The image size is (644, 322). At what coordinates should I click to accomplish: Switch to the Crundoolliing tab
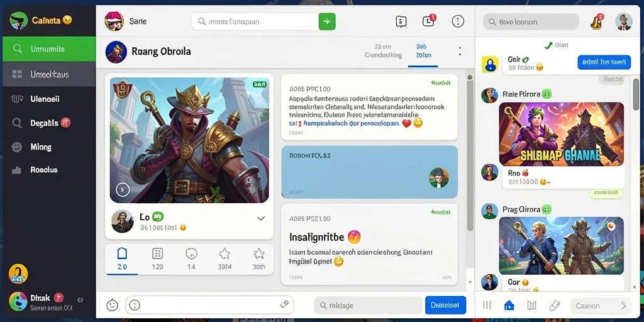point(383,51)
